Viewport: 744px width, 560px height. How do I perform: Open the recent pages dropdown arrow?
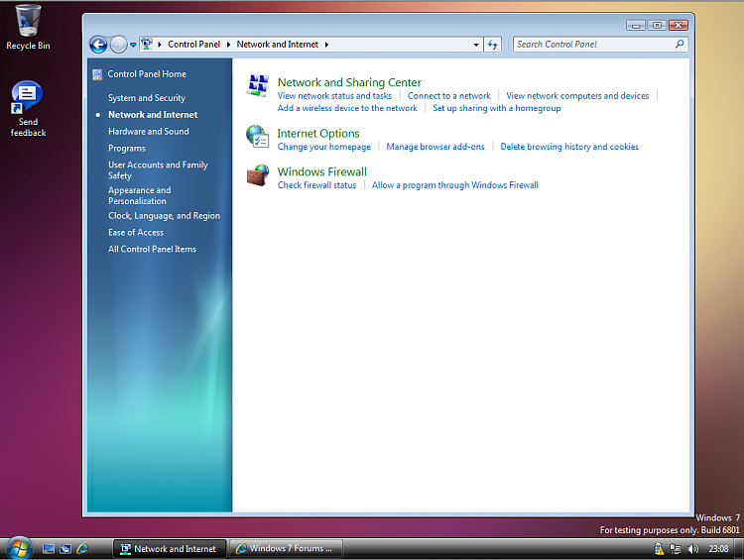click(x=133, y=45)
